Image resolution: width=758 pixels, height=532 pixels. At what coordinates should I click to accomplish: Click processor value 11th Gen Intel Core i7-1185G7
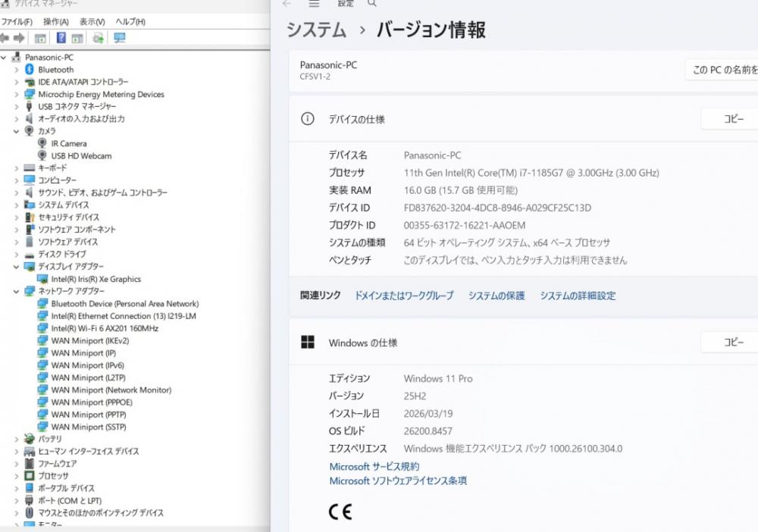pyautogui.click(x=531, y=173)
